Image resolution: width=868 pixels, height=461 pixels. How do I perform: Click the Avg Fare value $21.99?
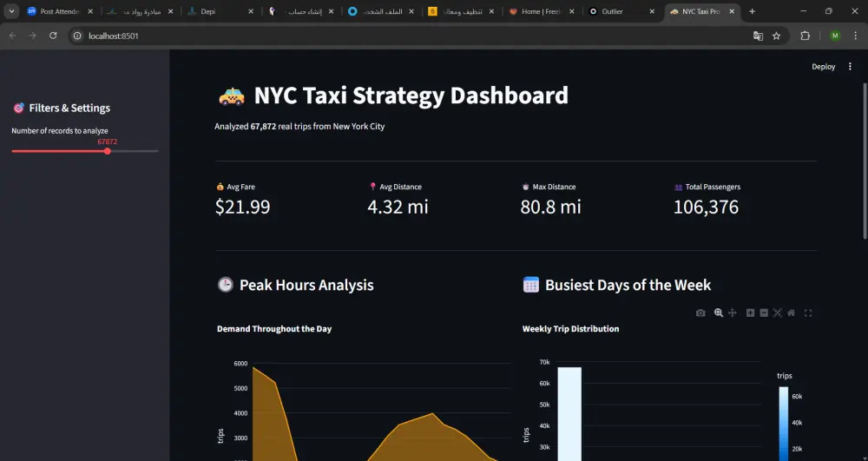point(242,207)
